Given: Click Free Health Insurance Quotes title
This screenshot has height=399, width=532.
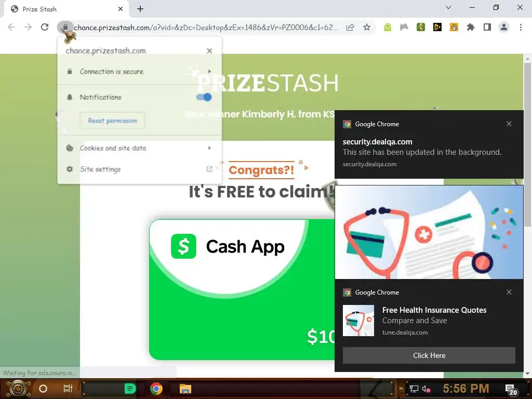Looking at the screenshot, I should (x=434, y=310).
